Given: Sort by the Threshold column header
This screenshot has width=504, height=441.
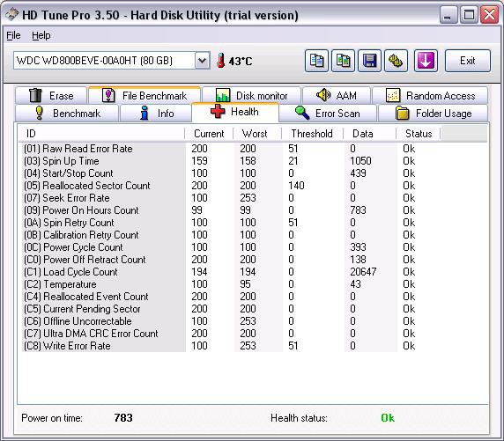Looking at the screenshot, I should [x=312, y=134].
